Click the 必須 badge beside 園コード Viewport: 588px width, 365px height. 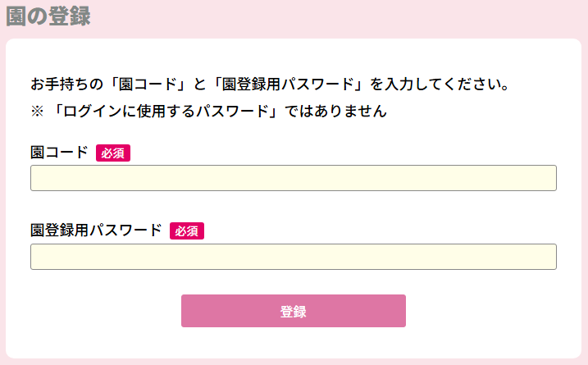point(113,153)
